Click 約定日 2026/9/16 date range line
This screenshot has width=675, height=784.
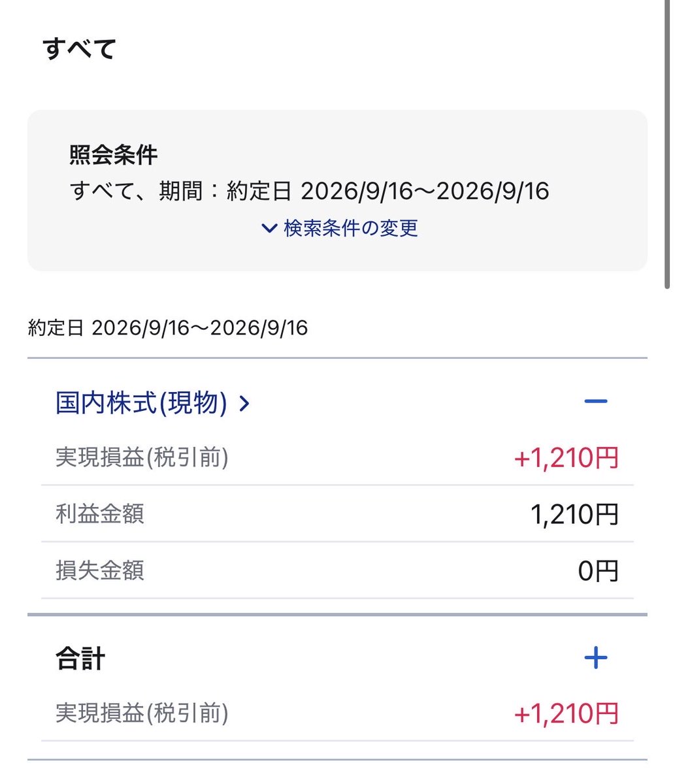pos(168,327)
